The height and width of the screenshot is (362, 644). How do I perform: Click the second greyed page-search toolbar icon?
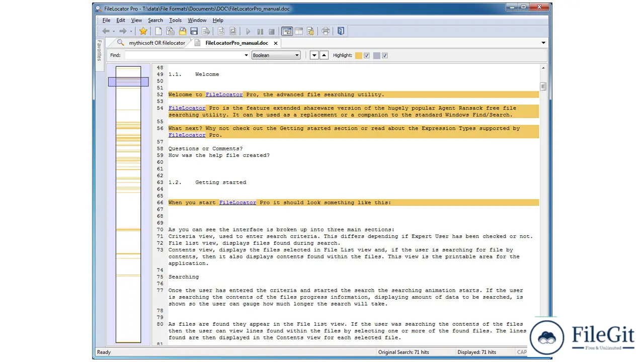pos(232,31)
